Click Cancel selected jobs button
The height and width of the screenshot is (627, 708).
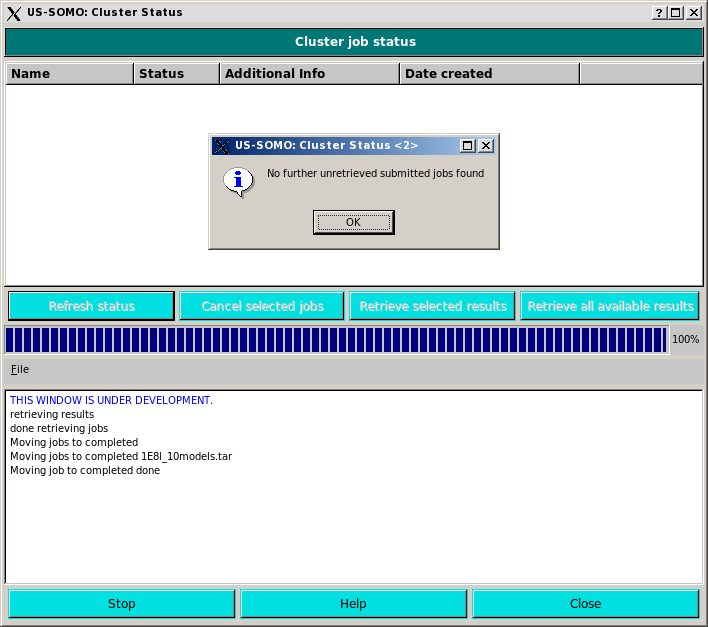click(x=262, y=306)
